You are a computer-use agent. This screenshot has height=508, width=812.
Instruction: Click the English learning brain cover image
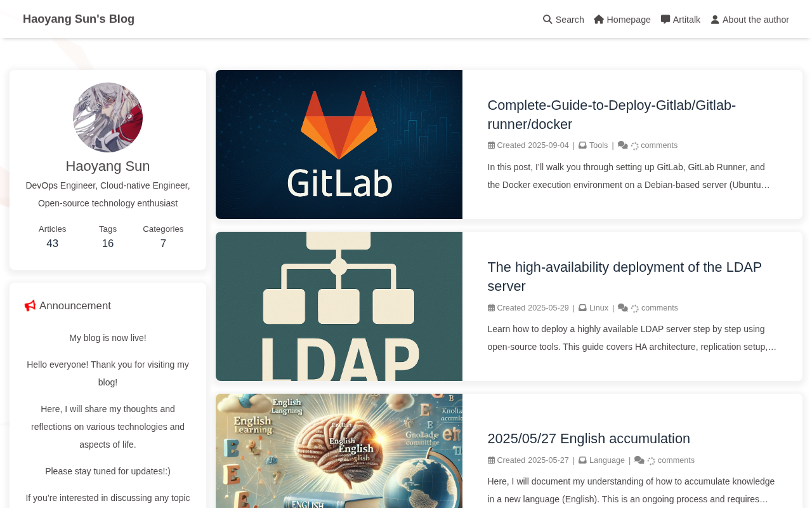(339, 451)
